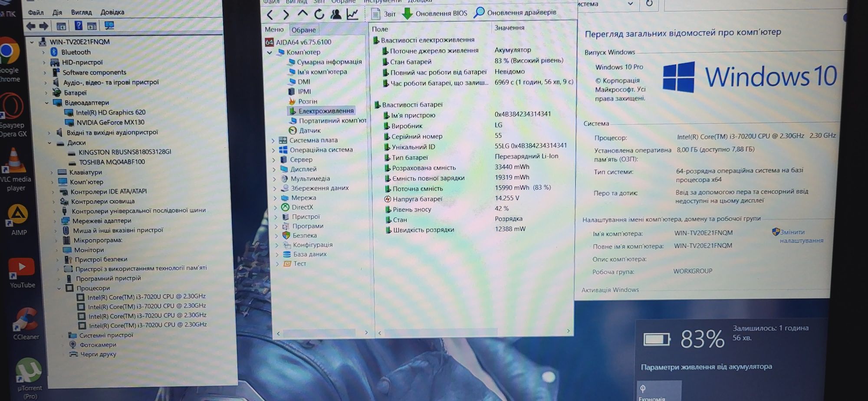Click the AIDA64 forward navigation arrow
The height and width of the screenshot is (401, 868).
286,15
